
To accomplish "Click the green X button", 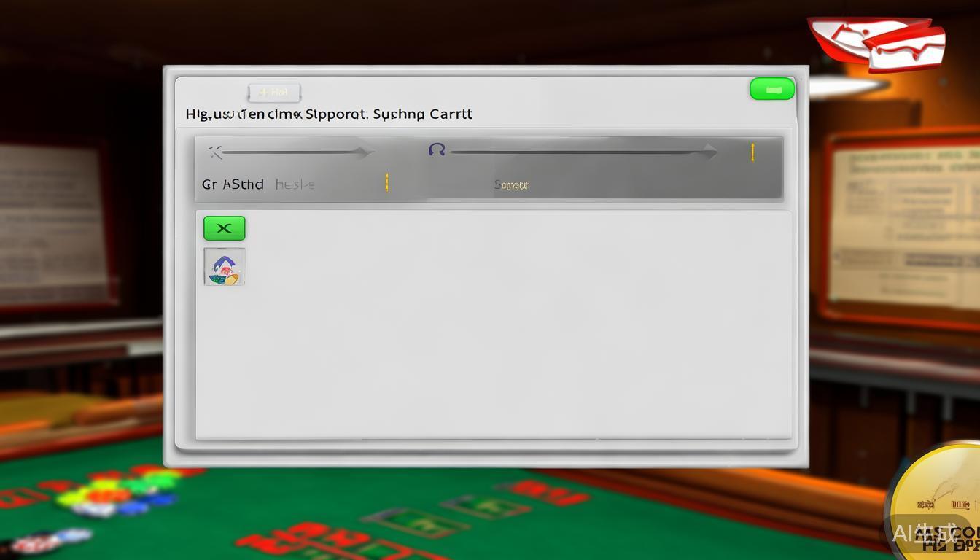I will (x=224, y=228).
